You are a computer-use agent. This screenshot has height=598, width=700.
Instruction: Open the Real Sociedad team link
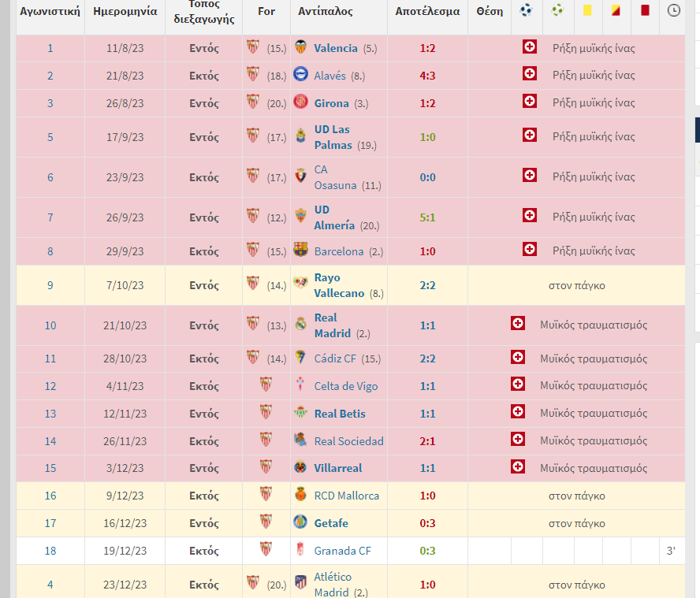[x=348, y=441]
